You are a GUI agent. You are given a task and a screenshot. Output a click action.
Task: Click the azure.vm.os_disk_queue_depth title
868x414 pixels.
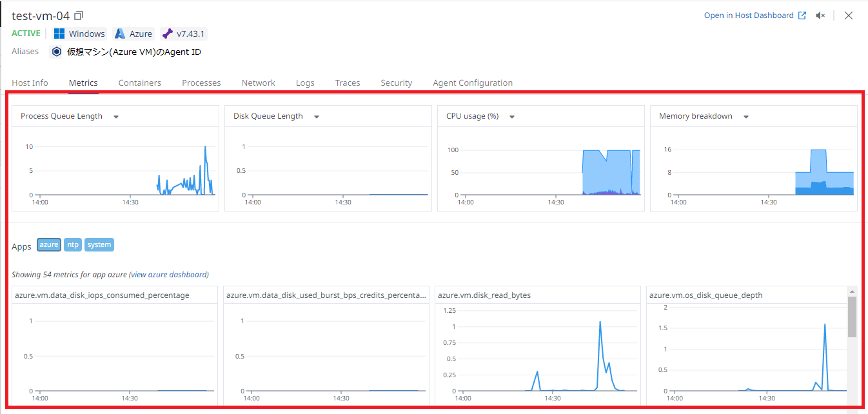tap(706, 295)
